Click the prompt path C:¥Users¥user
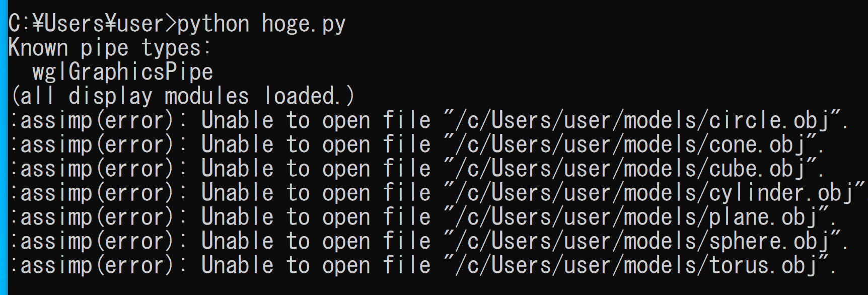868x295 pixels. (x=86, y=24)
